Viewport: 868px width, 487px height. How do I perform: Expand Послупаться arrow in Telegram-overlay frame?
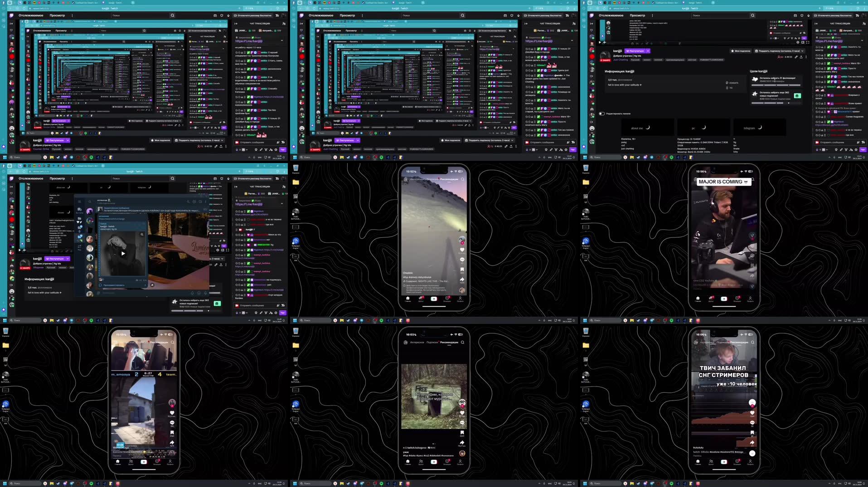(x=68, y=259)
